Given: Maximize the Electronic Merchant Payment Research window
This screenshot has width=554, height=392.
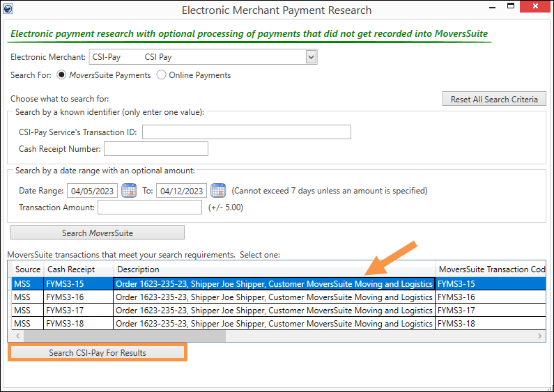Looking at the screenshot, I should tap(511, 6).
